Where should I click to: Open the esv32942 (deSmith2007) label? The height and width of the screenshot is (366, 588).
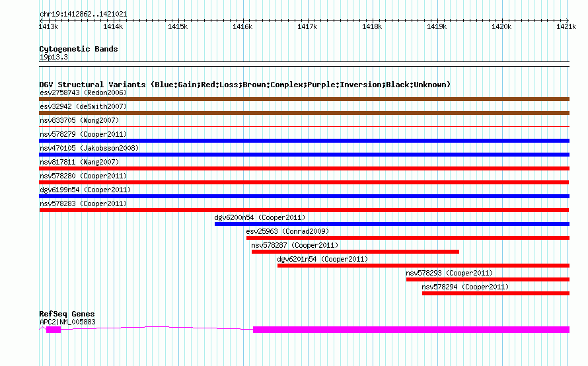tap(83, 106)
